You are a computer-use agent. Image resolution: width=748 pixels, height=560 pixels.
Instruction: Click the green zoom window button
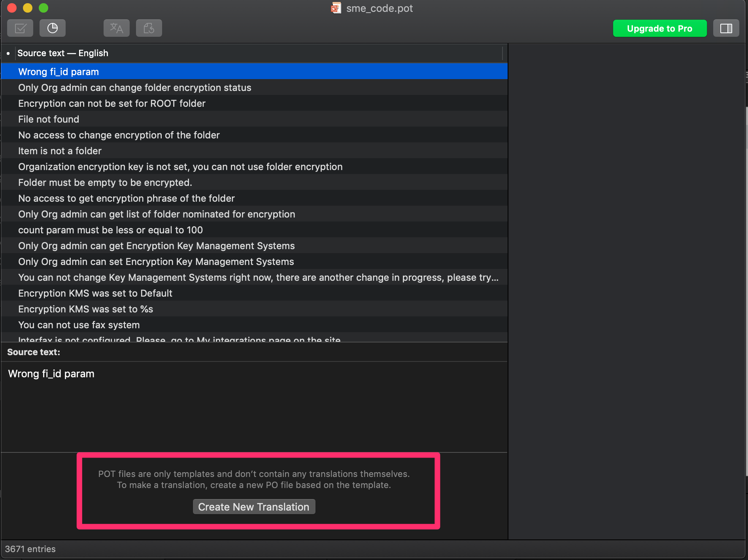click(43, 8)
